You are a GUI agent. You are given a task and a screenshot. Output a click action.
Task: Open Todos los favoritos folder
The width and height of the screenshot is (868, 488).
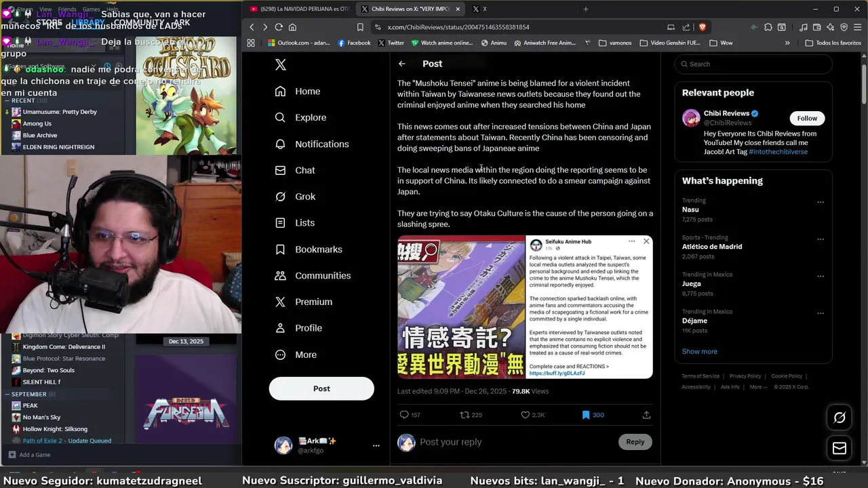[833, 43]
